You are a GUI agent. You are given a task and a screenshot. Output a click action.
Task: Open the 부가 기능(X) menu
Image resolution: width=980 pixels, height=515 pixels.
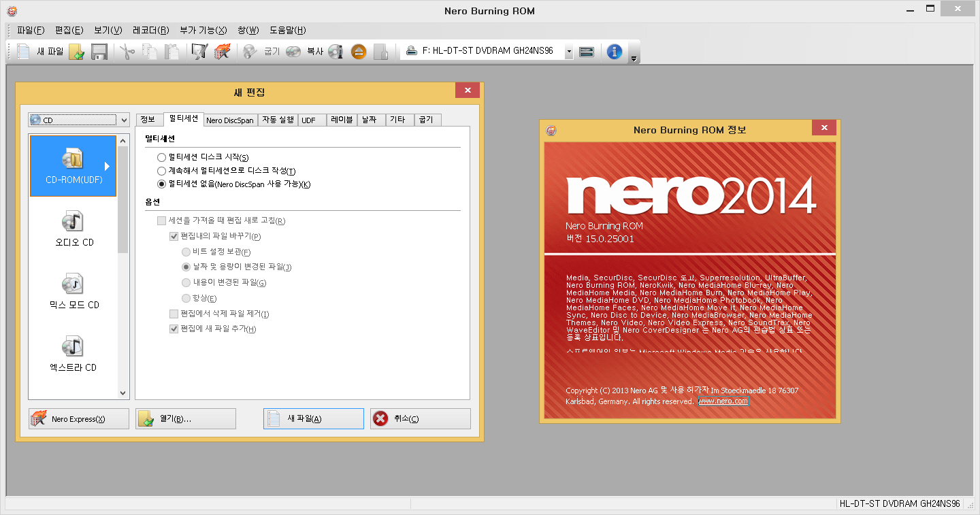[x=203, y=30]
